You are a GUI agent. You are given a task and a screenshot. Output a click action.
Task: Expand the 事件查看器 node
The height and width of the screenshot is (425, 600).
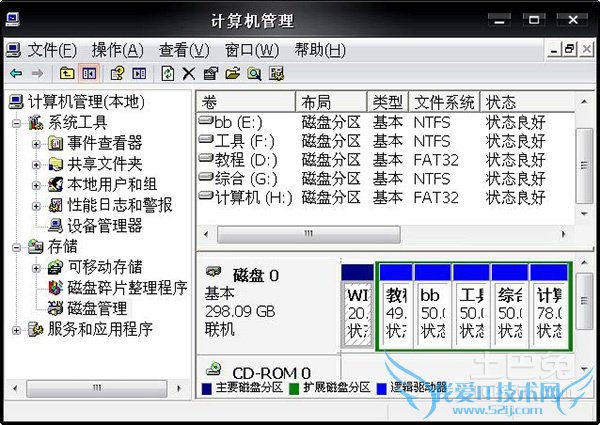[x=36, y=144]
